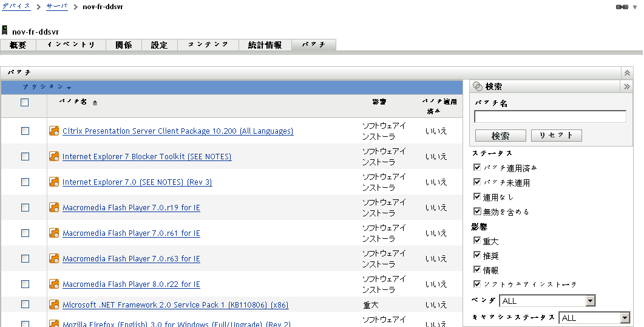Screen dimensions: 644x327
Task: Check the Internet Explorer 7 Blocker Toolkit checkbox
Action: tap(25, 156)
